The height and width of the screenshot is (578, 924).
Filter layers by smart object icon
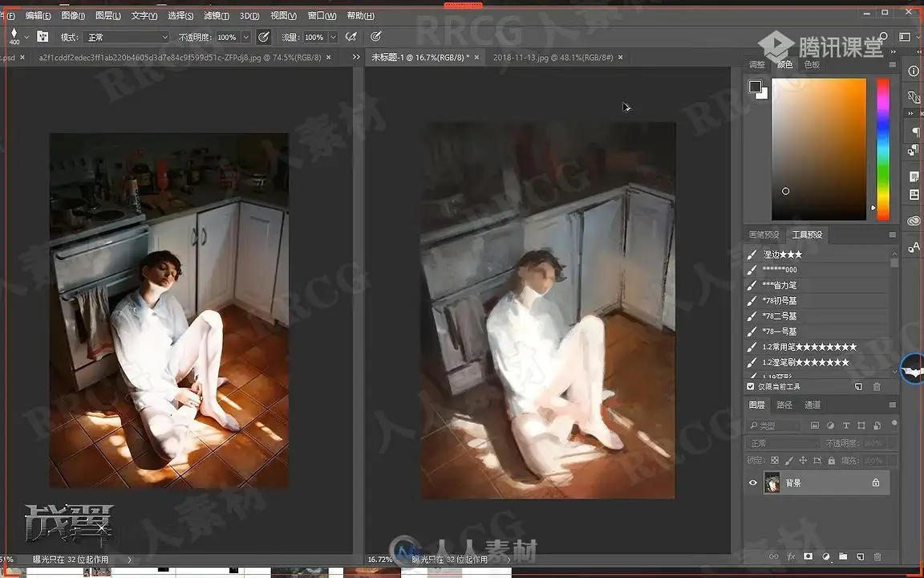[877, 425]
